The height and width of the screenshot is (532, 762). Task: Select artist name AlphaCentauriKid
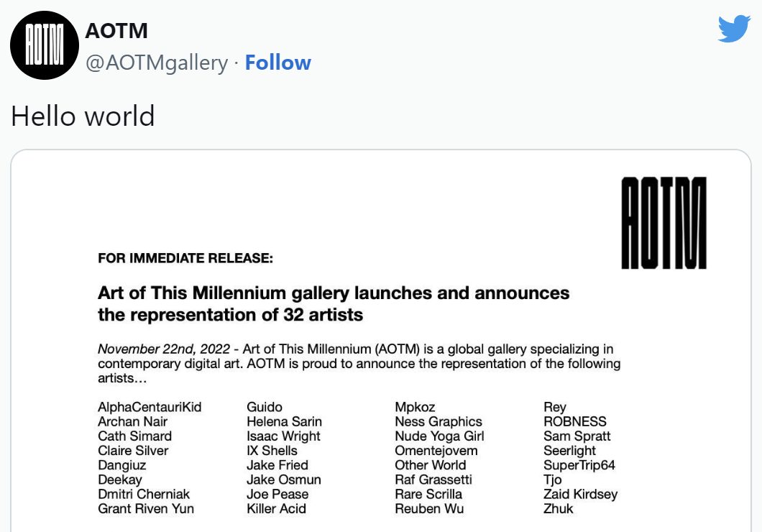click(x=150, y=407)
